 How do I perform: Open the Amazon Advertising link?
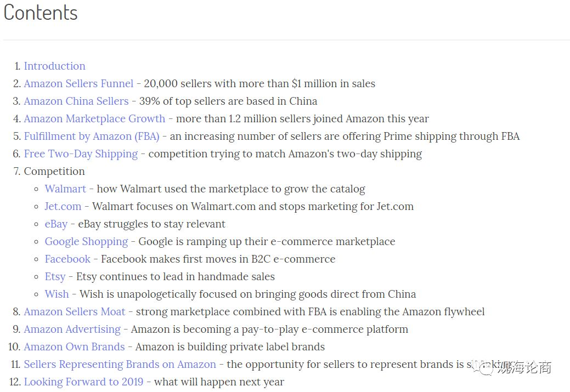72,329
